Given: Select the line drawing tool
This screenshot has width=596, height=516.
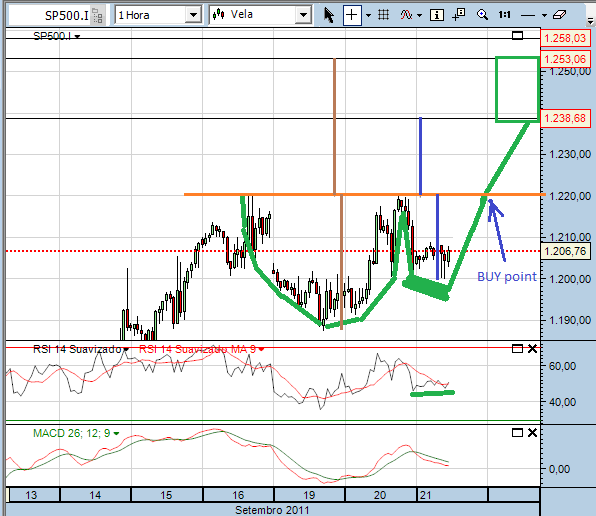Looking at the screenshot, I should coord(528,16).
